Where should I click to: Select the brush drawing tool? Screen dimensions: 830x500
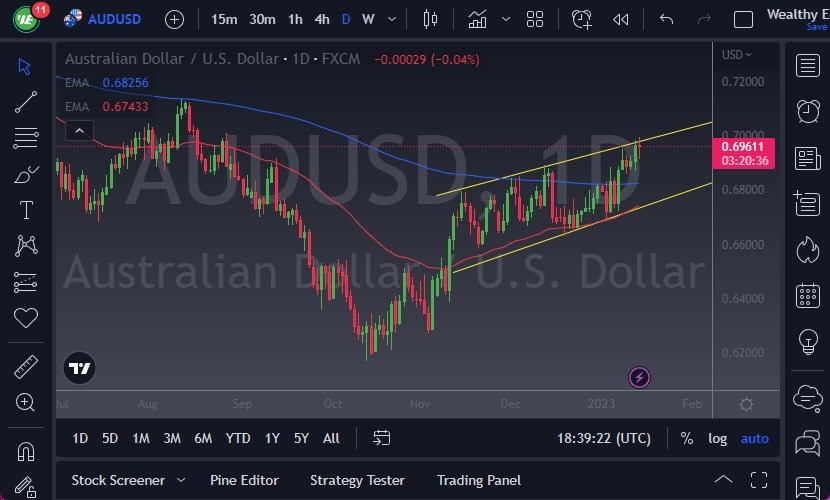[25, 174]
